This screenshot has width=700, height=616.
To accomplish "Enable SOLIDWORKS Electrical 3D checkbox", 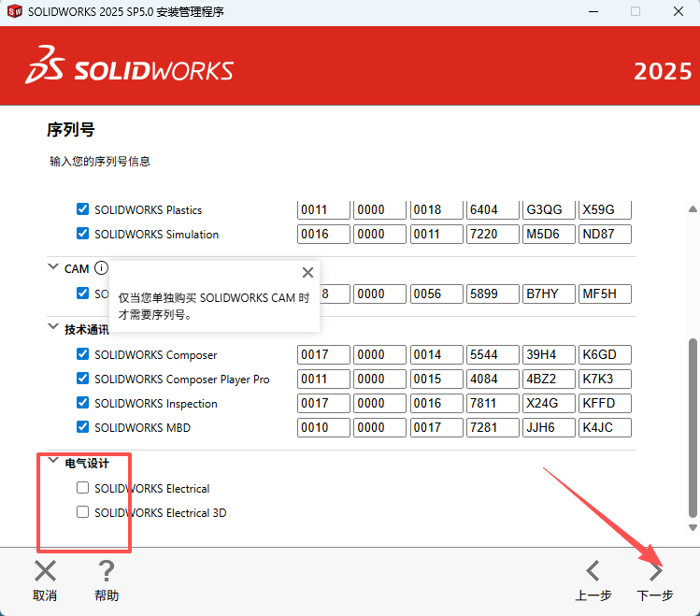I will tap(82, 511).
